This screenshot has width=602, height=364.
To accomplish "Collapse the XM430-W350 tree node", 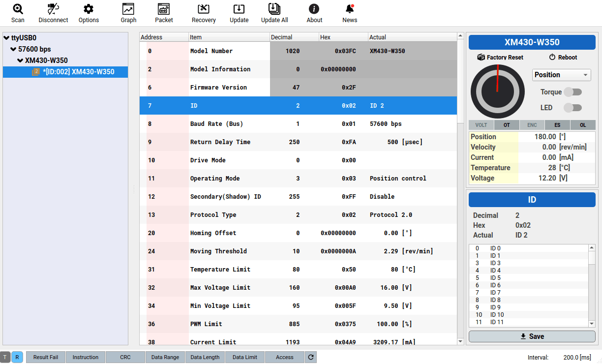I will click(20, 61).
